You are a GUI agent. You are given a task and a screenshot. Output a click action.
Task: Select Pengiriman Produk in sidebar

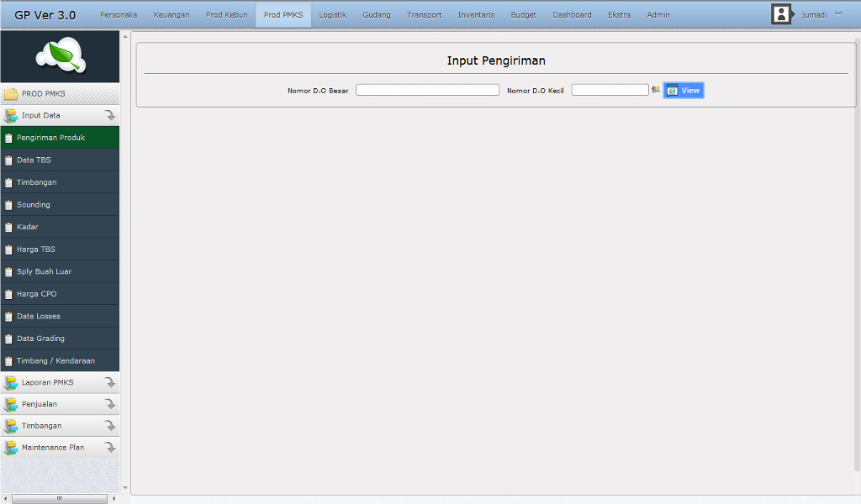click(60, 138)
